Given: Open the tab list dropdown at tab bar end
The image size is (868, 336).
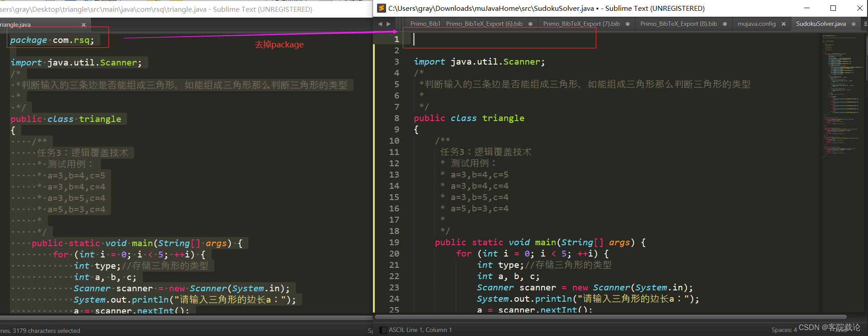Looking at the screenshot, I should click(x=864, y=24).
